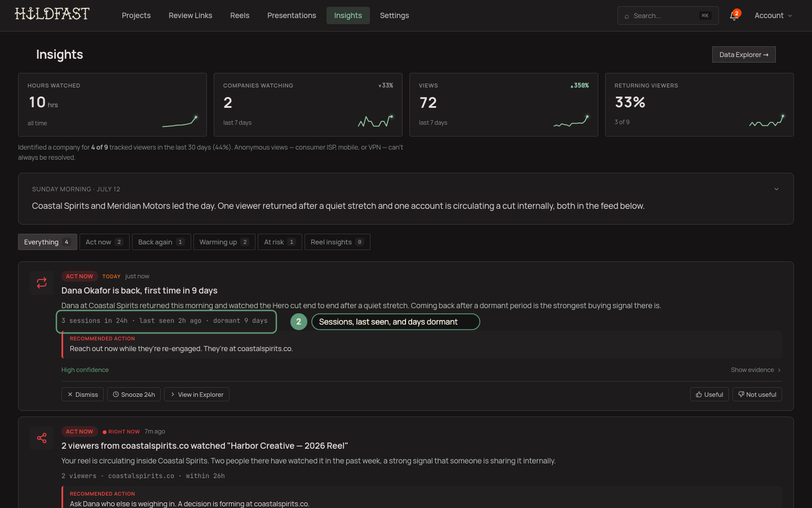This screenshot has width=812, height=508.
Task: Open the notifications bell icon
Action: tap(734, 16)
